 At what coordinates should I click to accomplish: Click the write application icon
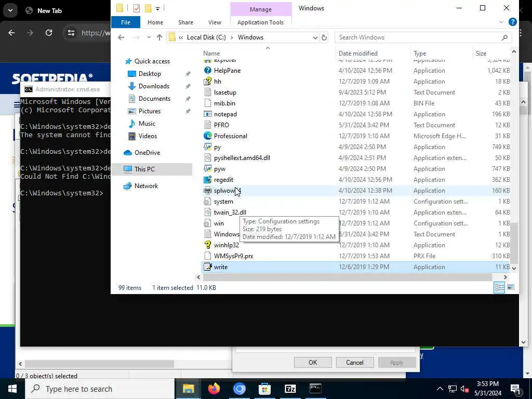[x=208, y=267]
